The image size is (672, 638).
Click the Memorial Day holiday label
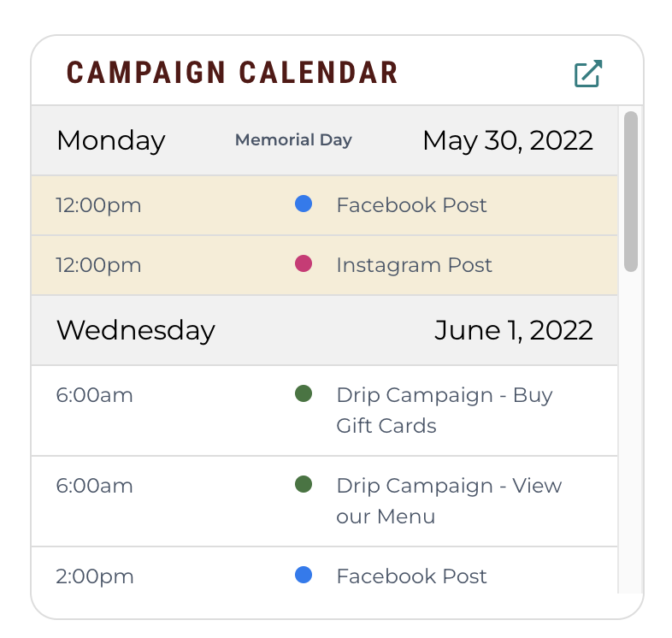click(x=293, y=140)
